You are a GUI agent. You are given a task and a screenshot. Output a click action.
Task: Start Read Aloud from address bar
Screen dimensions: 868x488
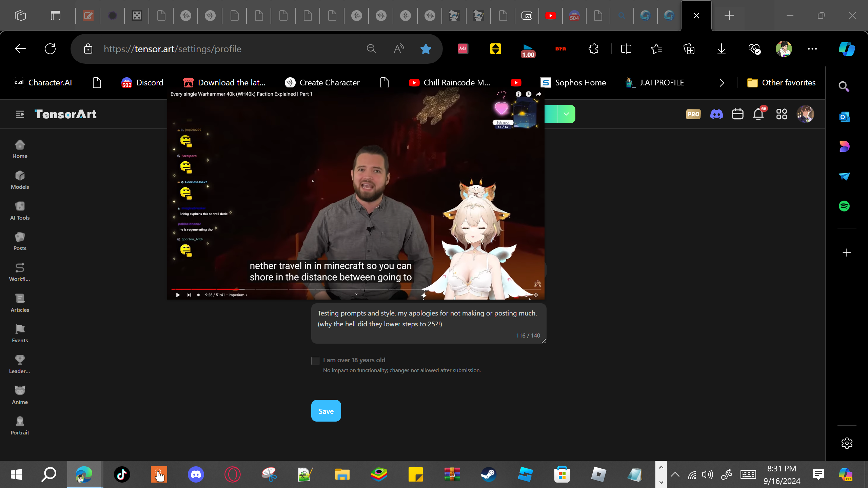[x=399, y=49]
